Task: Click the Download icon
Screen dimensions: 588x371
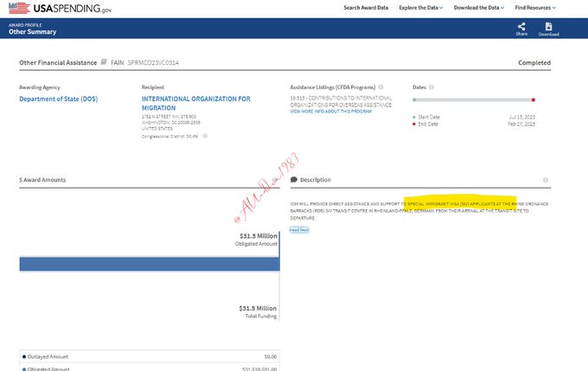Action: point(549,27)
